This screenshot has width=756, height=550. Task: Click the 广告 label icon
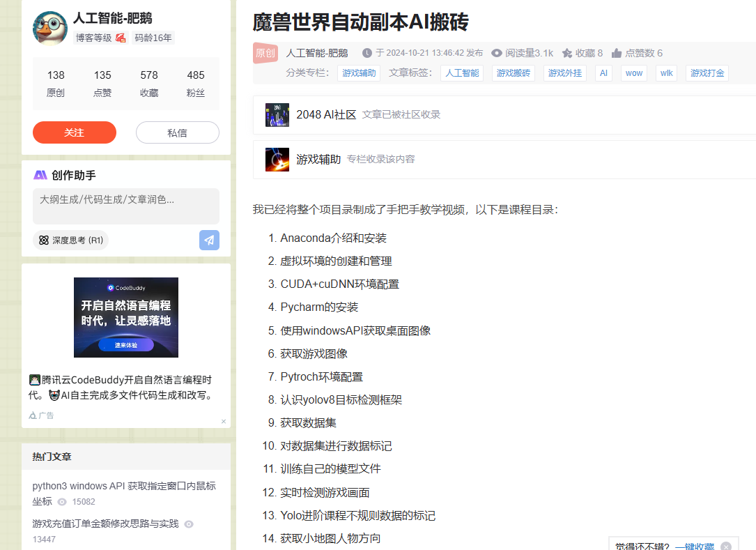coord(33,415)
